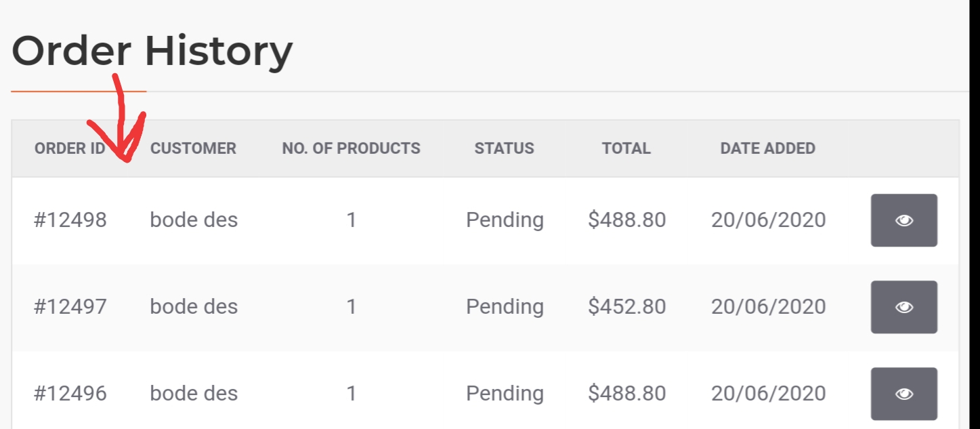The width and height of the screenshot is (980, 429).
Task: Open the view eye button for order #12498
Action: pos(903,220)
